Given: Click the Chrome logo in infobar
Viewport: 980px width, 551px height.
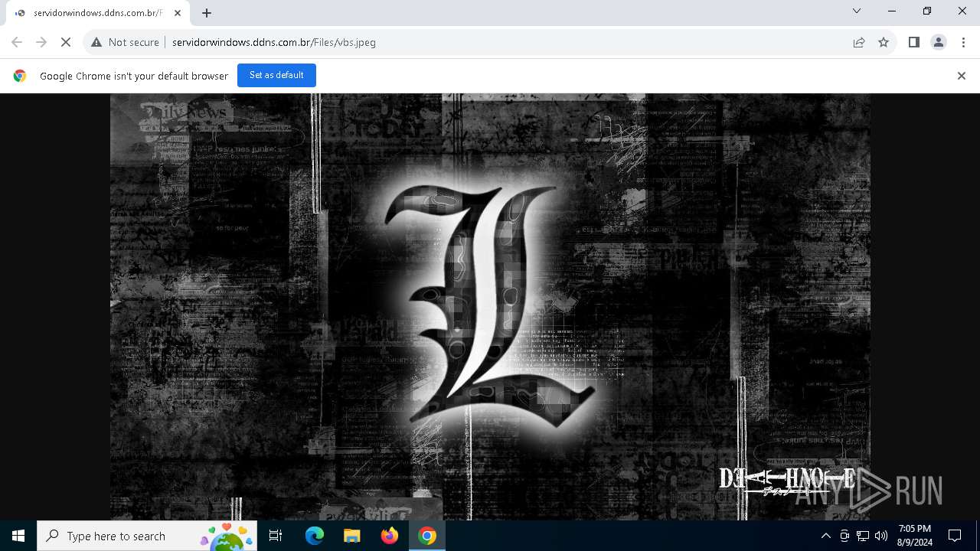Looking at the screenshot, I should [20, 76].
